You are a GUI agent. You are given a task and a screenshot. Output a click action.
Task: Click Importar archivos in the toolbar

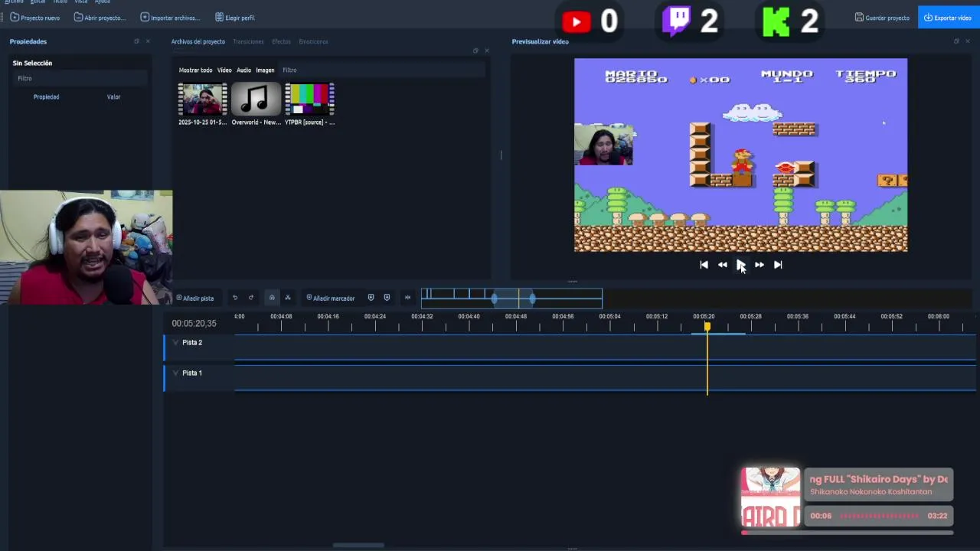pyautogui.click(x=170, y=18)
